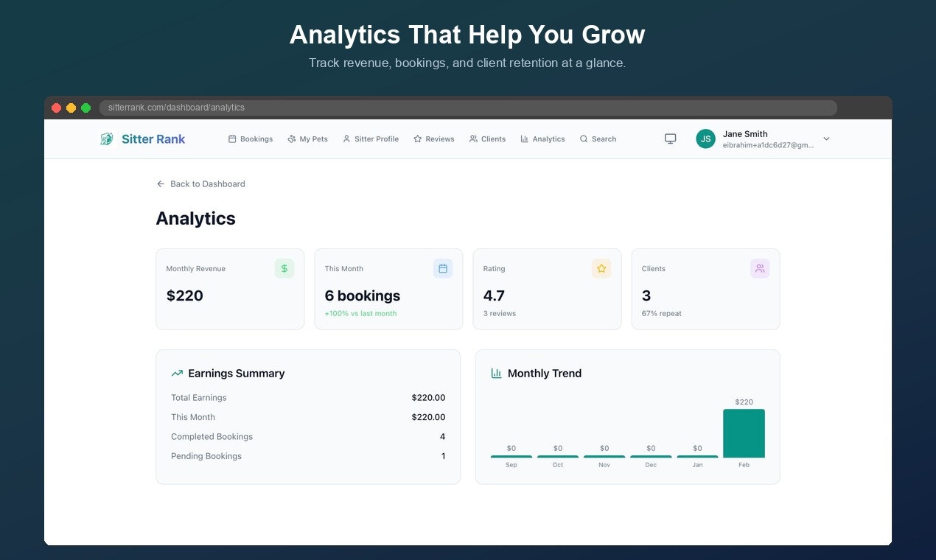This screenshot has height=560, width=936.
Task: Select Analytics in the navigation bar
Action: [542, 139]
